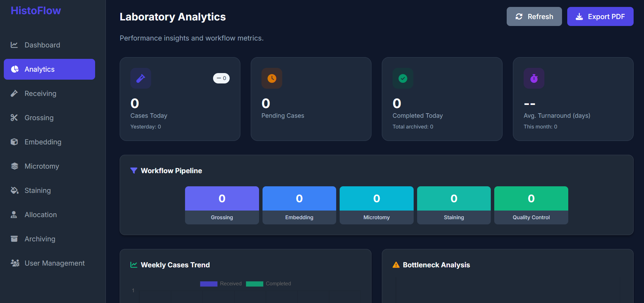Open the Grossing section

coord(49,118)
